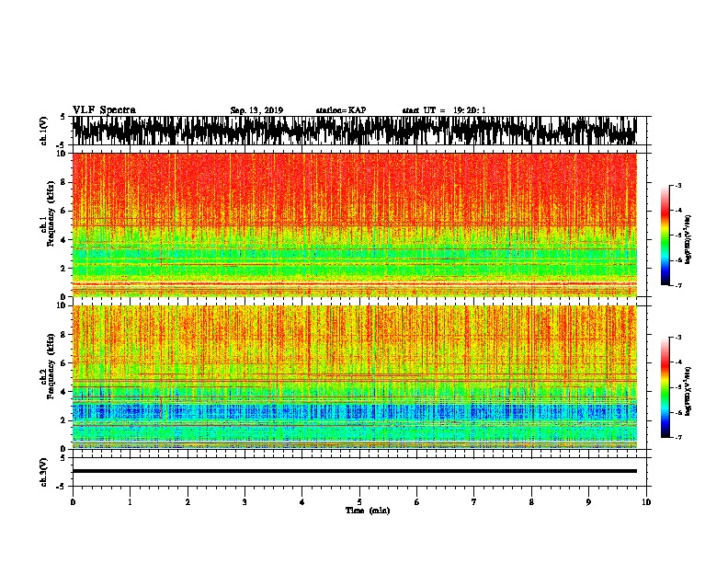The width and height of the screenshot is (728, 563).
Task: Click the ch.3 flat black voltage trace
Action: pos(354,471)
